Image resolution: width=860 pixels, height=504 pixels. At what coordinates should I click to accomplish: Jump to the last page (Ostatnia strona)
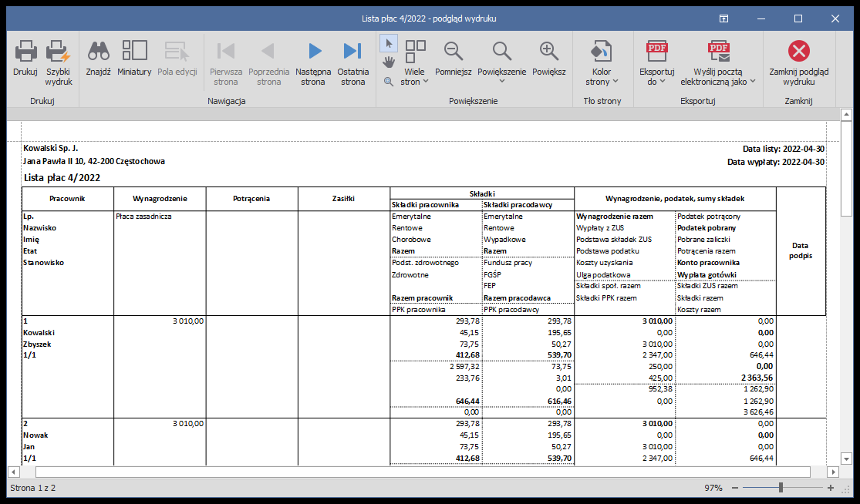(x=352, y=52)
